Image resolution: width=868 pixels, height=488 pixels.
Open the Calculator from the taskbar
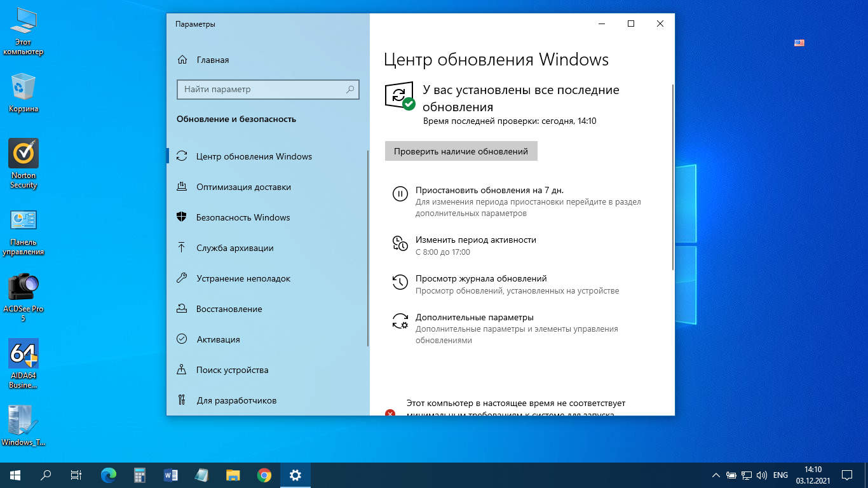tap(140, 475)
